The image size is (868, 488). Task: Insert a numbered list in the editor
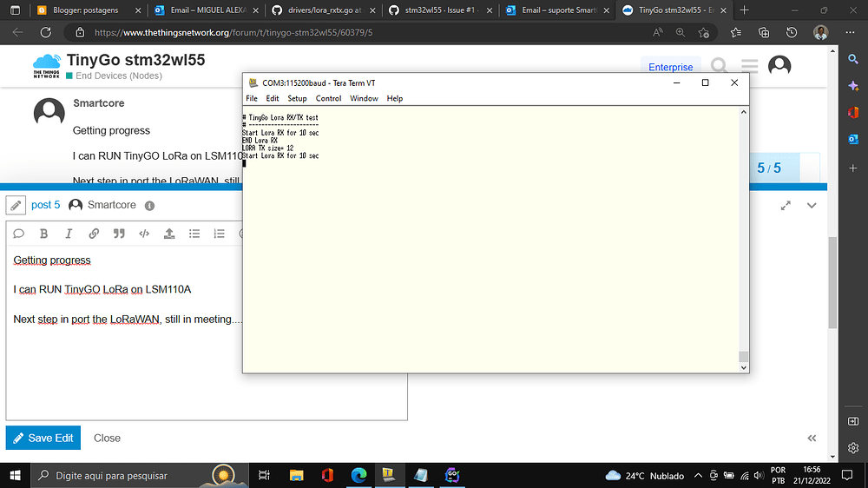220,234
